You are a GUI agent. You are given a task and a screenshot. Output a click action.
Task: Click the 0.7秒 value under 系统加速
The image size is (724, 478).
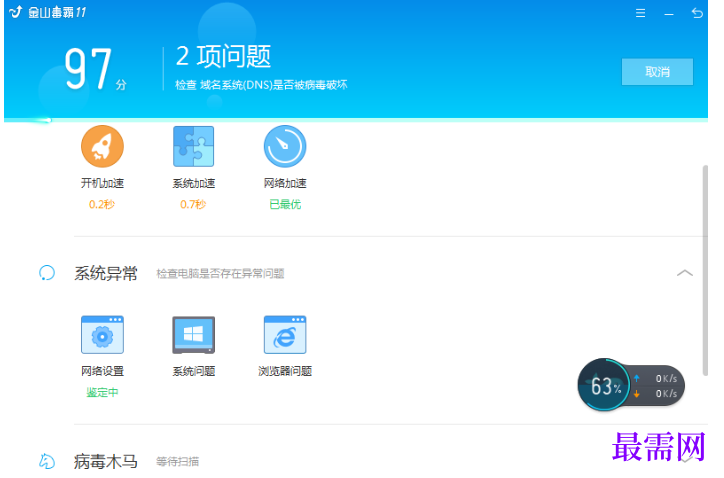[x=193, y=204]
